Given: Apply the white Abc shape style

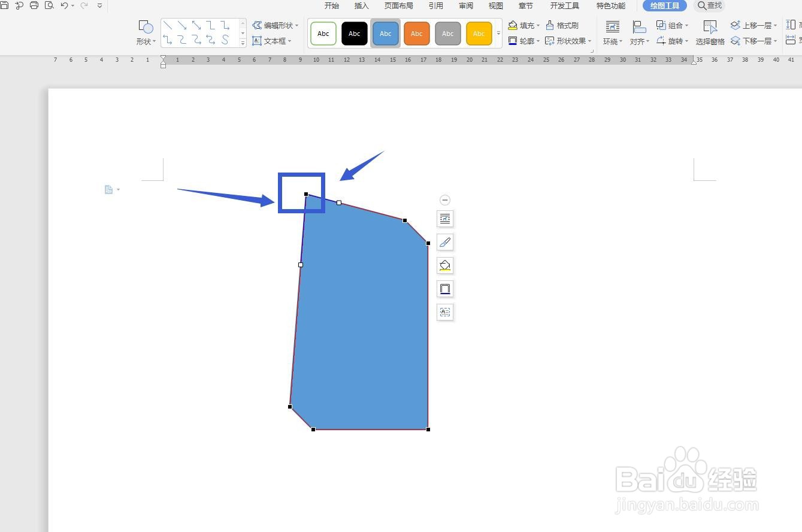Looking at the screenshot, I should [323, 34].
